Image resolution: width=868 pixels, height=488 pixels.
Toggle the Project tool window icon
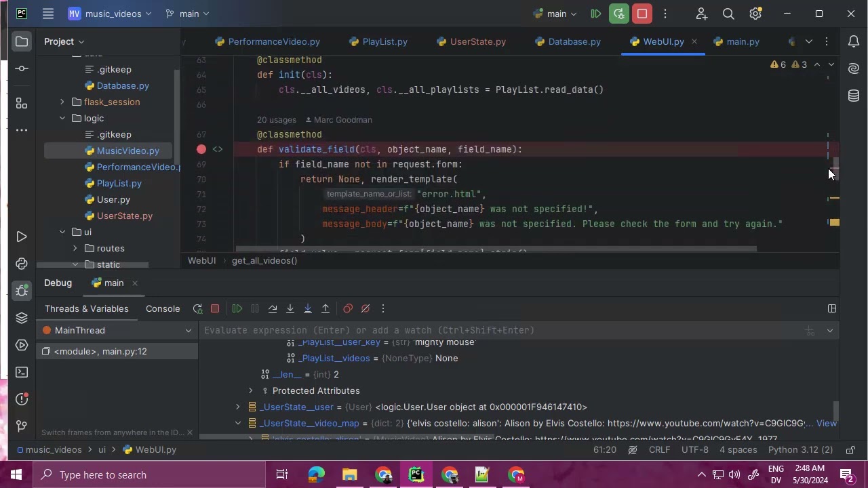click(x=22, y=41)
